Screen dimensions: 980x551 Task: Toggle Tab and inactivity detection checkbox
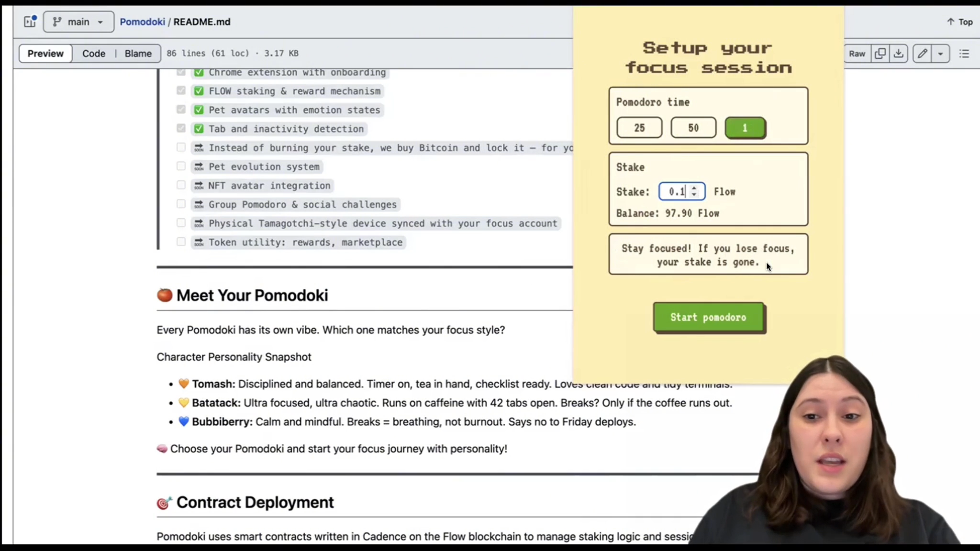coord(181,128)
